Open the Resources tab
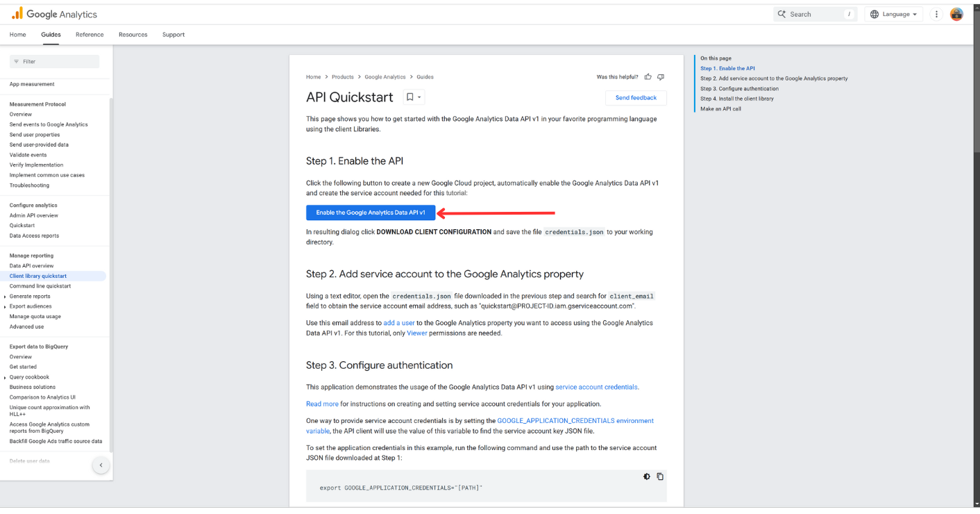 [133, 35]
